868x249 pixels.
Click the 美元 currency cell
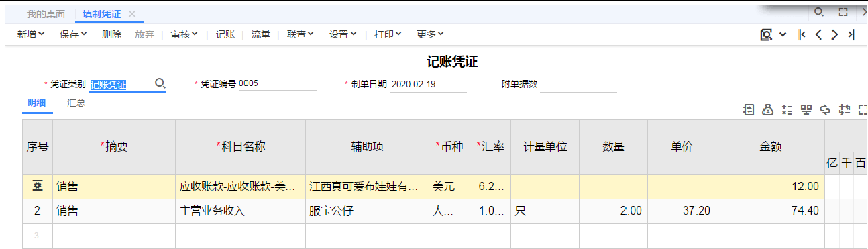[449, 187]
